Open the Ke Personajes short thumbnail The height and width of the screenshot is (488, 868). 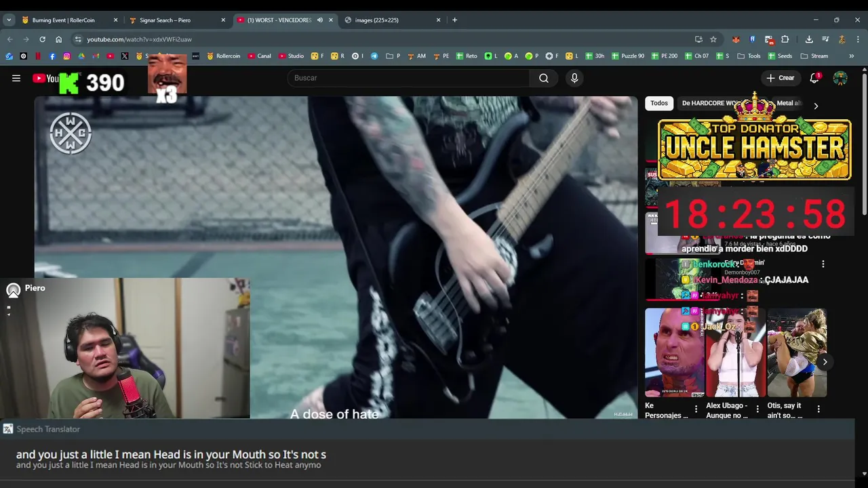[675, 352]
